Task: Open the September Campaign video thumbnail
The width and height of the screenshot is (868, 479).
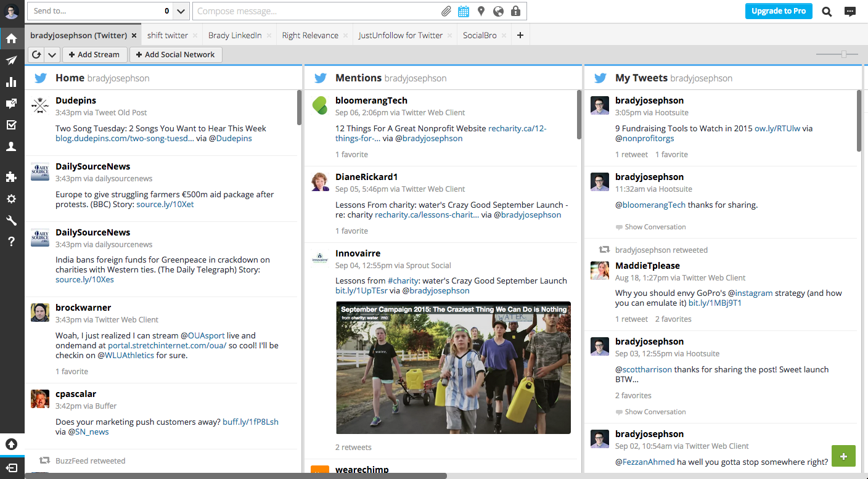Action: point(453,367)
